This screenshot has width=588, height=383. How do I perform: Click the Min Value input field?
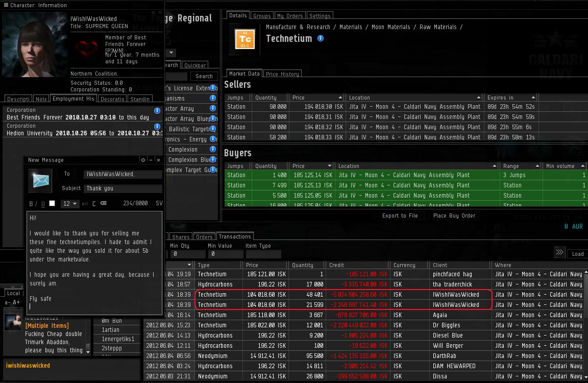tap(226, 254)
